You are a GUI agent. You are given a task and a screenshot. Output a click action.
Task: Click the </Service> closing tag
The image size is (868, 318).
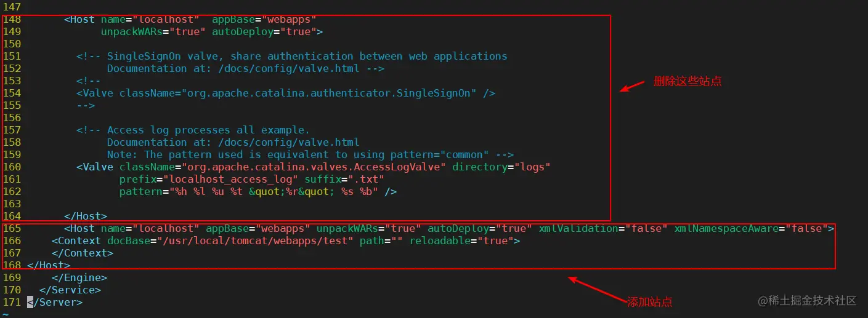pyautogui.click(x=70, y=290)
